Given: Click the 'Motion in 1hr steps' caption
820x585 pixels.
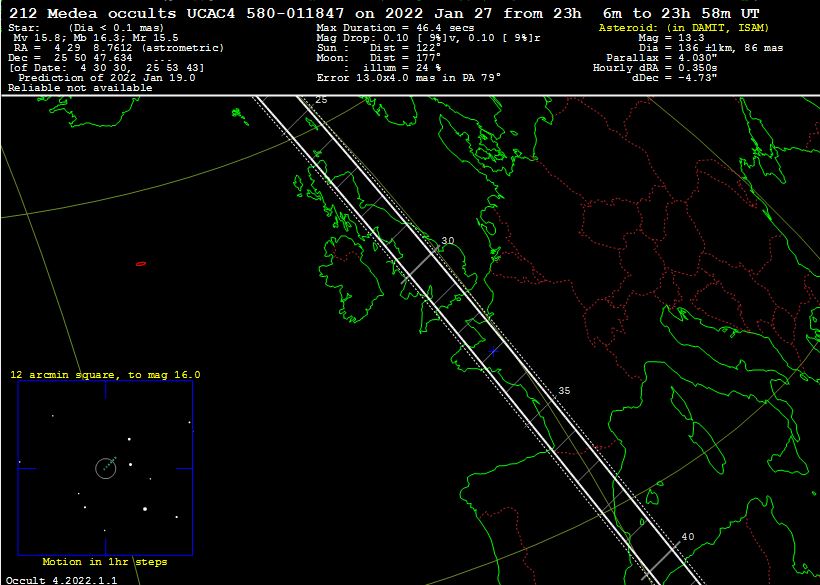Looking at the screenshot, I should 105,562.
